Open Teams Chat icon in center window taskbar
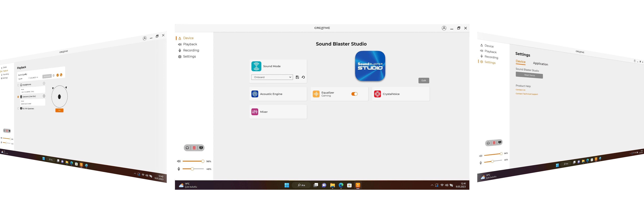The image size is (644, 214). (x=324, y=185)
